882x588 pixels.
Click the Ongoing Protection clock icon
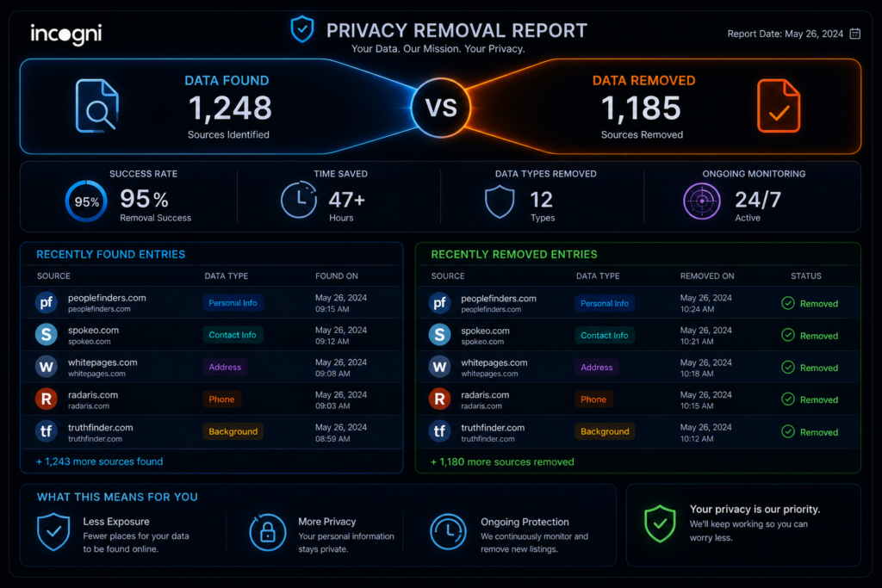click(x=448, y=531)
